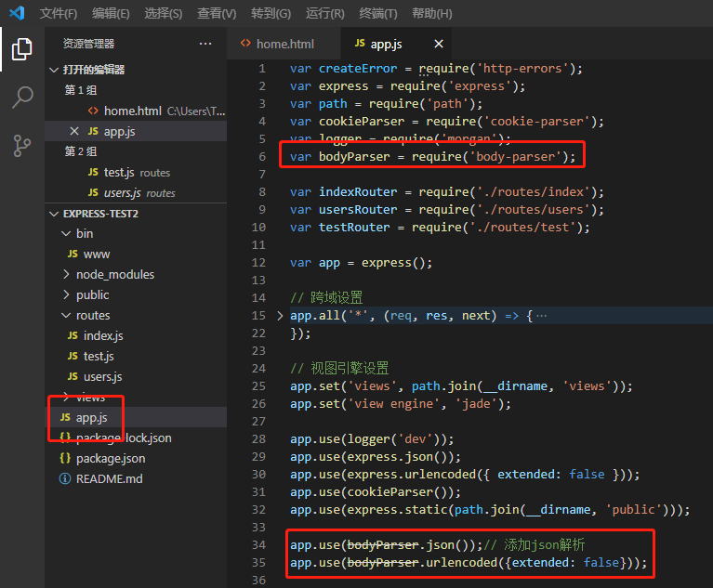Switch to the home.html editor tab

point(284,44)
